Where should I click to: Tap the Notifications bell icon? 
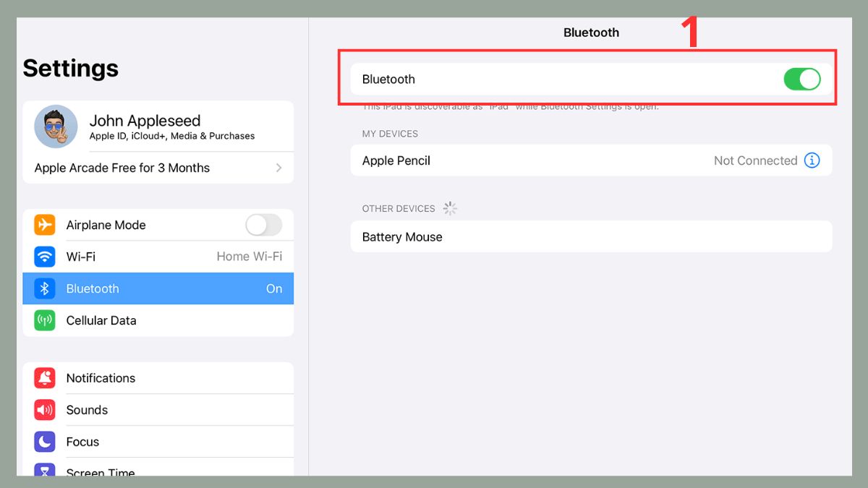[x=44, y=377]
